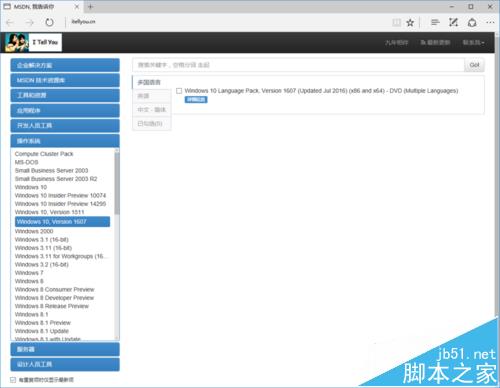This screenshot has height=388, width=500.
Task: Expand the 服务器 category panel
Action: (65, 349)
